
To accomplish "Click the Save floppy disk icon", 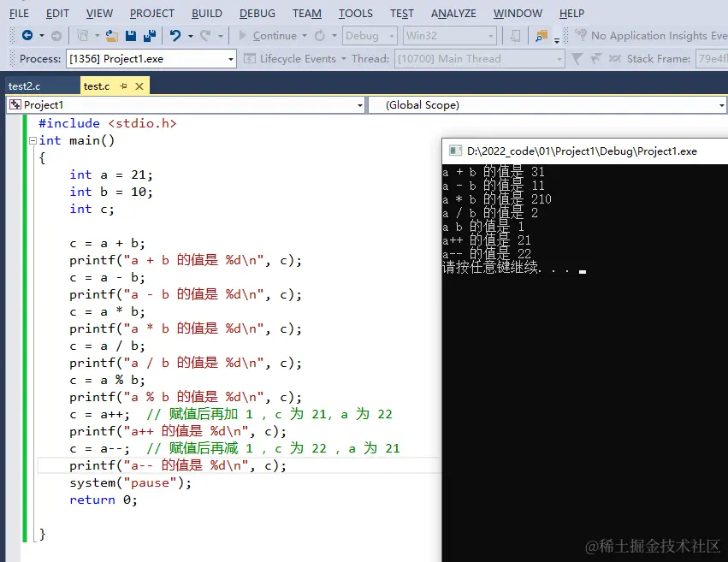I will point(131,35).
